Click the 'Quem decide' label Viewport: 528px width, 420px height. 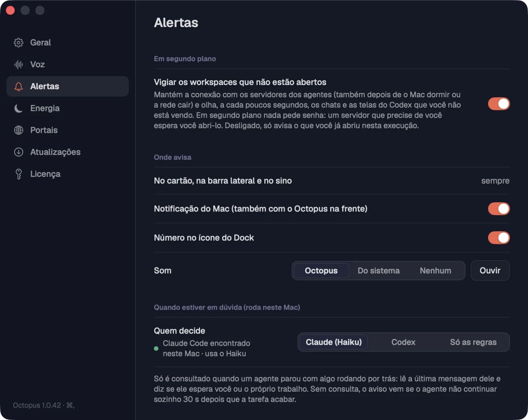point(180,331)
